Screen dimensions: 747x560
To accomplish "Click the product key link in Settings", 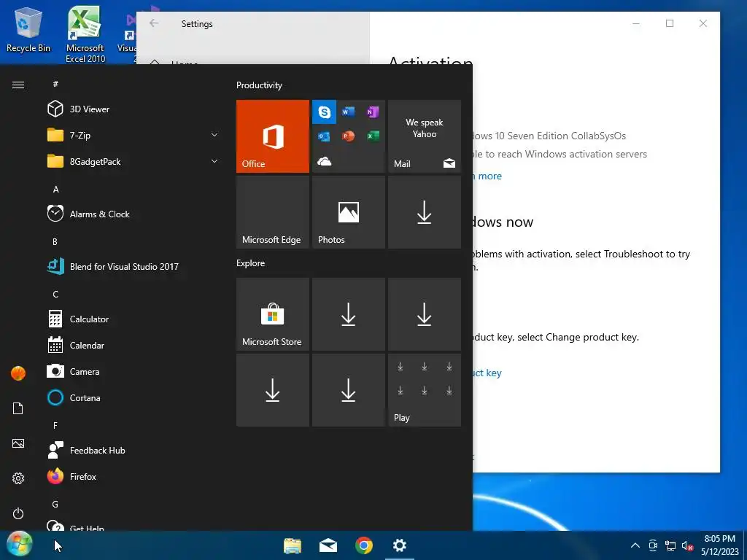I will [487, 373].
